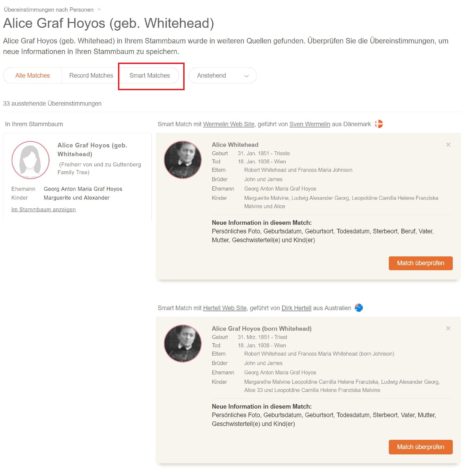The image size is (468, 472).
Task: Click the Australia globe icon
Action: [x=359, y=308]
